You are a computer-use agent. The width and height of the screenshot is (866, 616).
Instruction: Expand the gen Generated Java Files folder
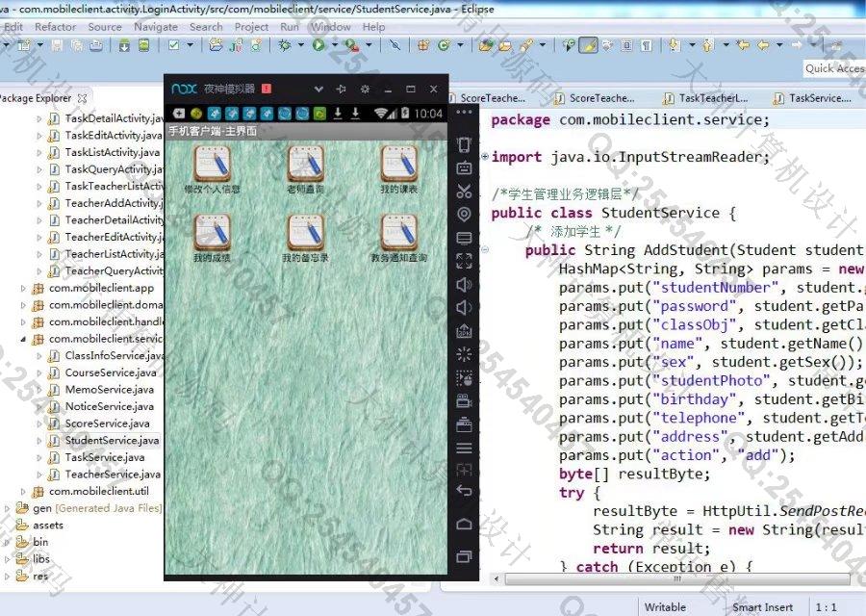8,508
